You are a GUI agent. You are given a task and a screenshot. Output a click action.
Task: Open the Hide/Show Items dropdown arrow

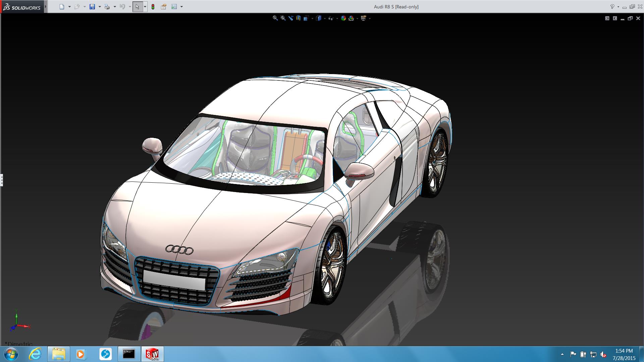pos(337,19)
